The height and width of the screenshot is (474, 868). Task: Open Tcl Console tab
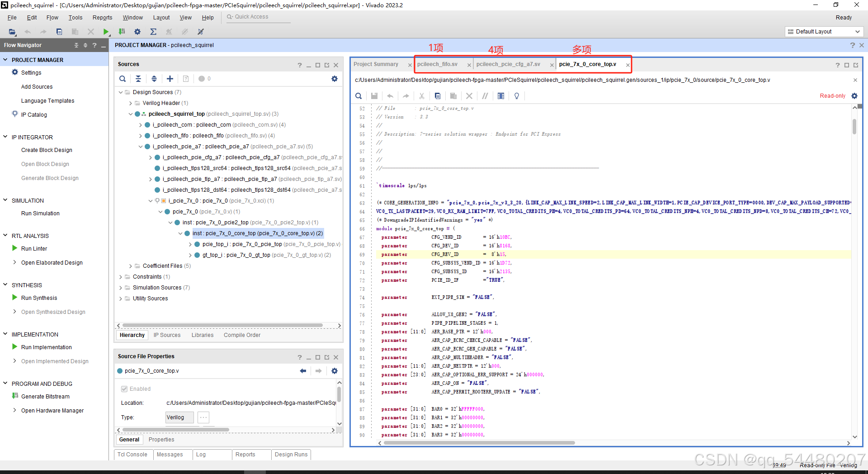132,455
